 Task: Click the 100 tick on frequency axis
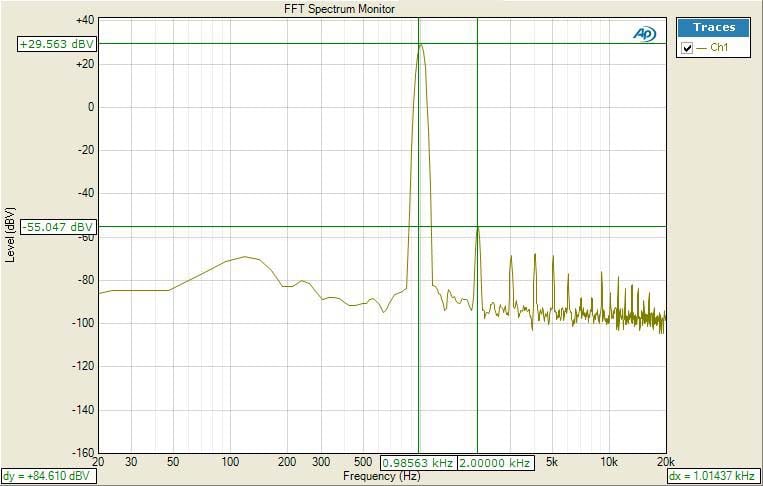point(231,462)
